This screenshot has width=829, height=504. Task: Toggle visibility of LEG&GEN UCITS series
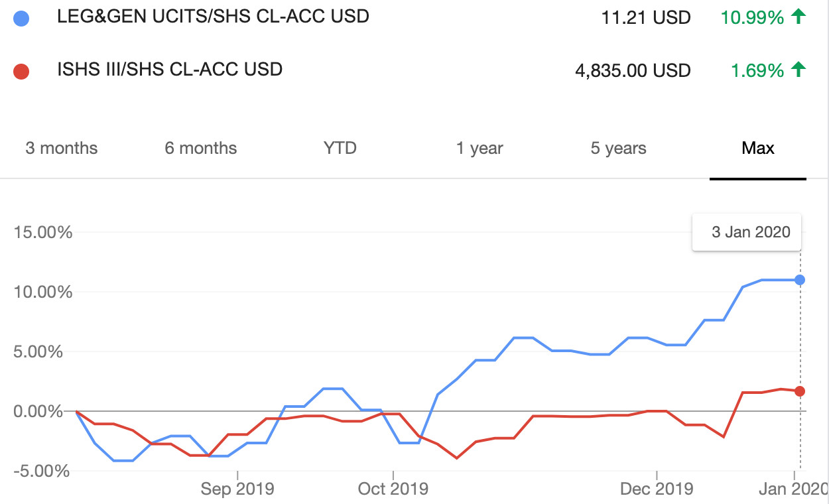(20, 17)
